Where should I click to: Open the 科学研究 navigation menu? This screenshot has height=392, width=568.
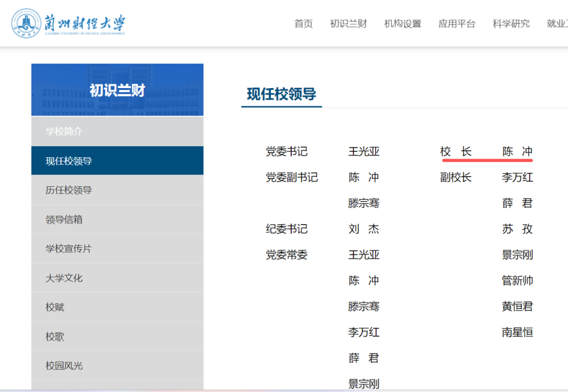click(511, 24)
